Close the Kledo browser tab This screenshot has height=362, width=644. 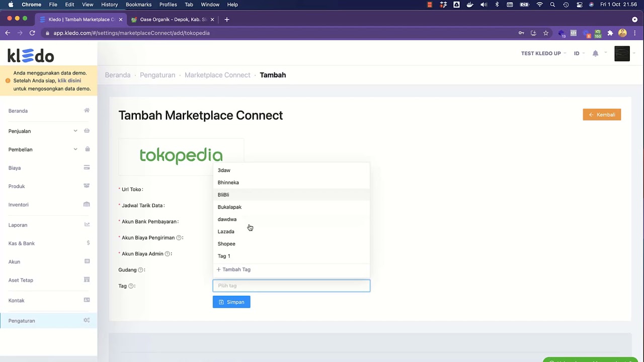pos(120,20)
